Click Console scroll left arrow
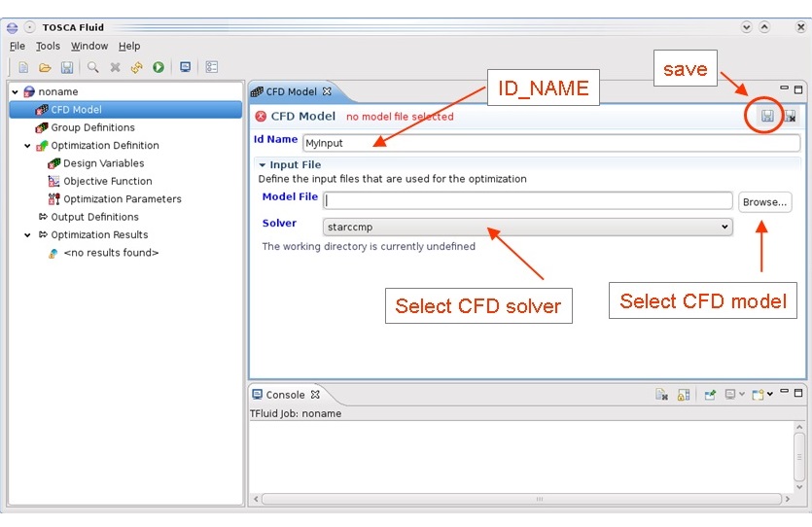The image size is (812, 527). 256,499
